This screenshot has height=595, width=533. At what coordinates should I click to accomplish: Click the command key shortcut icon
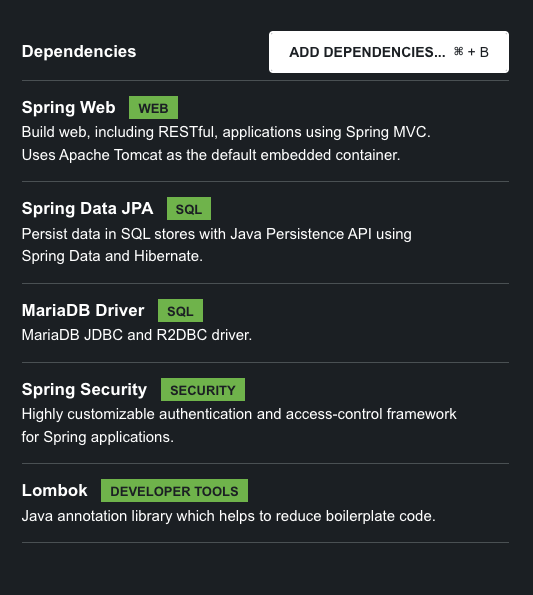click(x=459, y=52)
